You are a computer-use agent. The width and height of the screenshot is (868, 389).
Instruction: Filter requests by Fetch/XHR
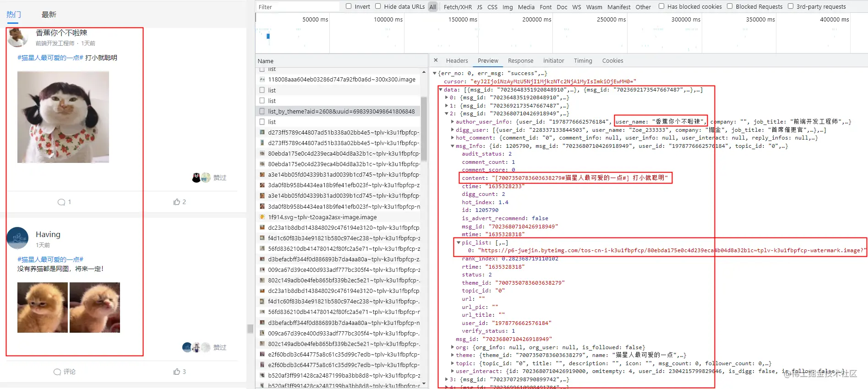[458, 7]
